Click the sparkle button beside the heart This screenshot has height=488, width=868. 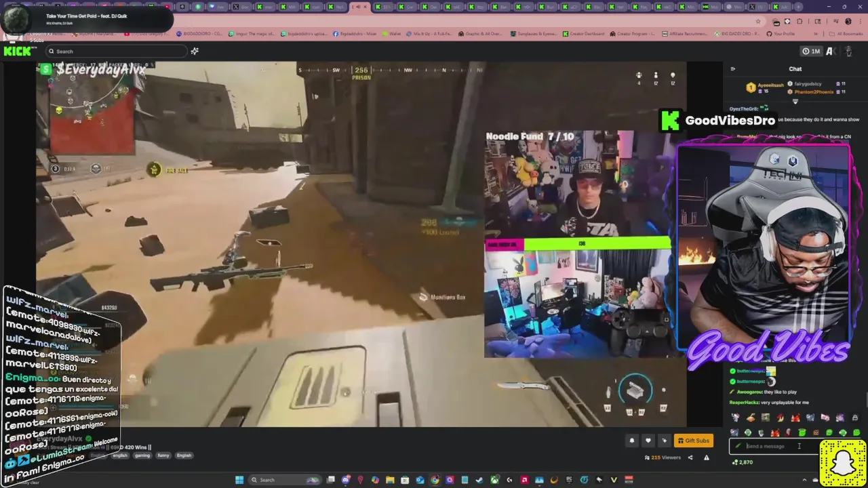[x=665, y=441]
